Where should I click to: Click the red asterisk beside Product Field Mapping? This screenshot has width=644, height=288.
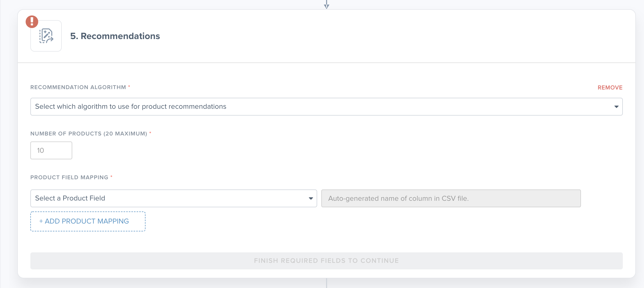click(x=111, y=176)
